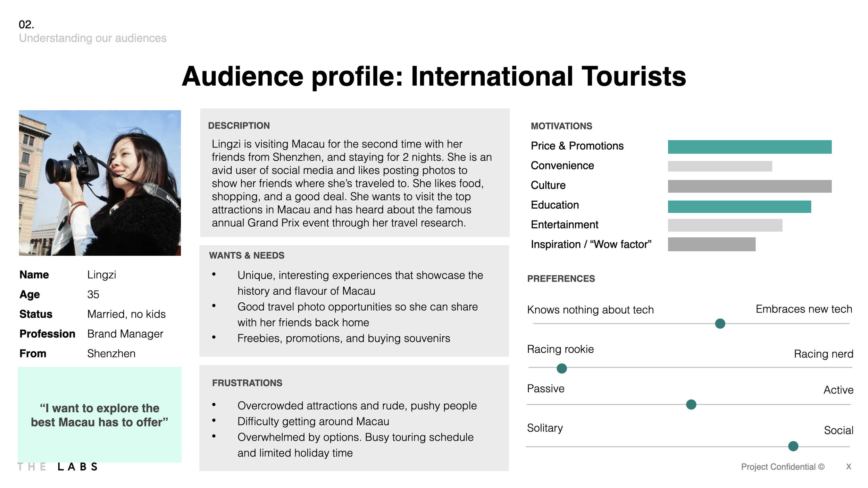Select the Education teal bar
The height and width of the screenshot is (488, 868).
click(739, 207)
